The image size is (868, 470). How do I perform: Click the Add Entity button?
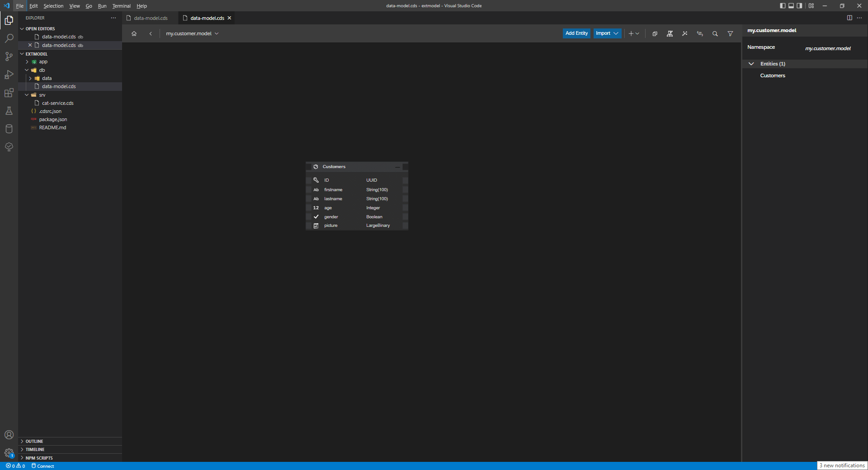coord(576,33)
